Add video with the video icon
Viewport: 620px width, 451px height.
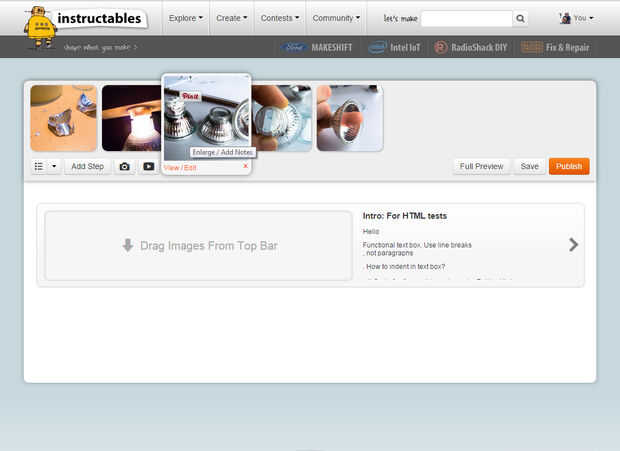(149, 166)
